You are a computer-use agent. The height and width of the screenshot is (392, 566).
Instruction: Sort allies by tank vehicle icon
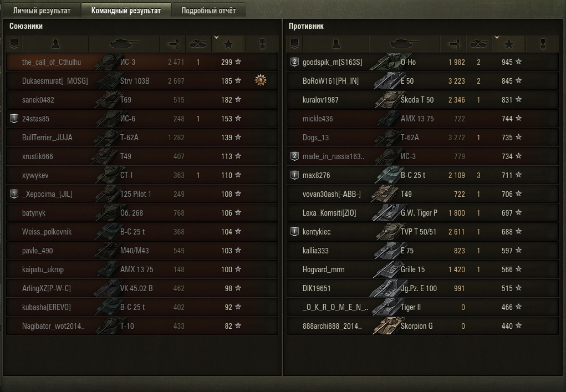pos(124,44)
